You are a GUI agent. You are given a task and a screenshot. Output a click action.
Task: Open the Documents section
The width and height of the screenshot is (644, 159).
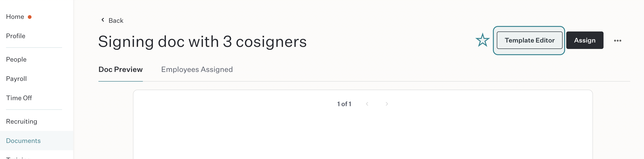(x=23, y=141)
